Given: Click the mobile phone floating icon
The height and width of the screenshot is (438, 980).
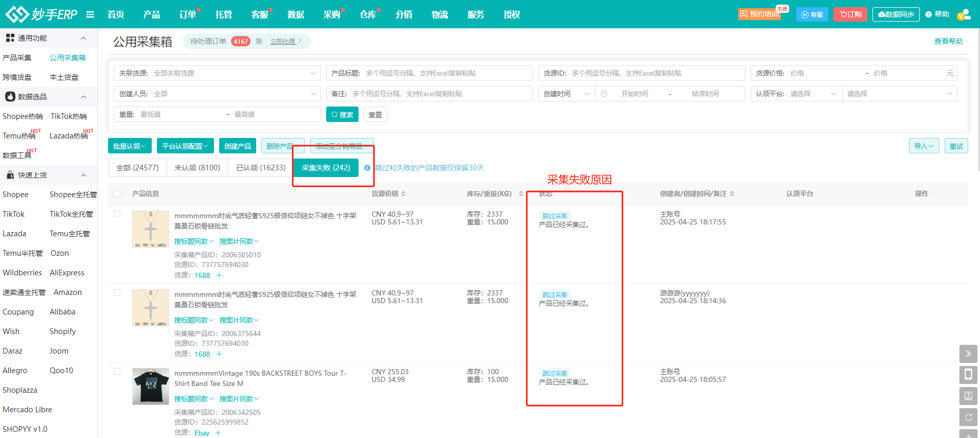Looking at the screenshot, I should coord(968,374).
